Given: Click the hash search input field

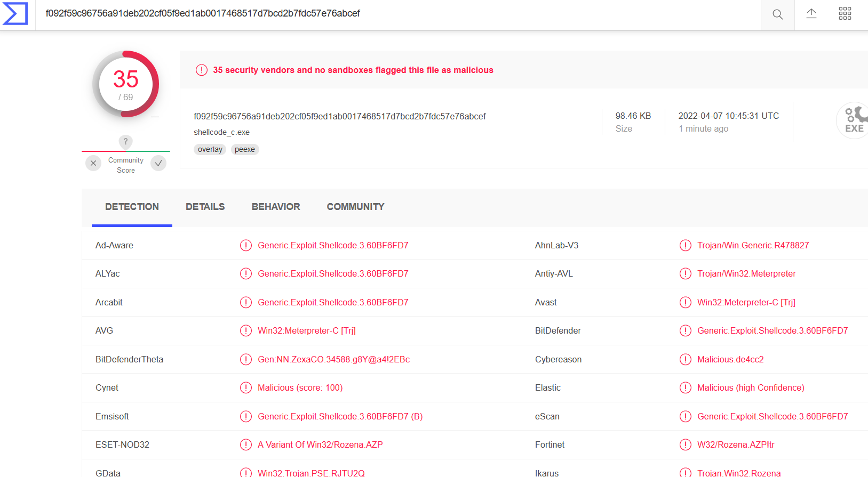Looking at the screenshot, I should click(x=373, y=13).
